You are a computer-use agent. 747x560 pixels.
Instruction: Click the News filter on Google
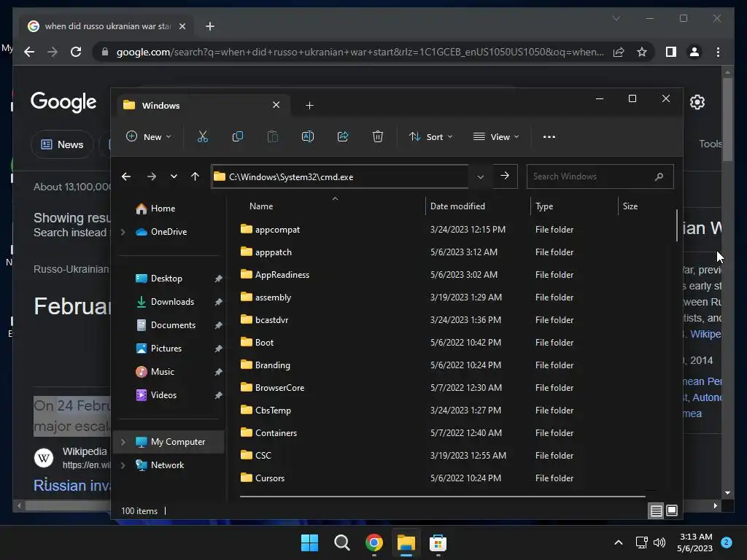point(63,144)
